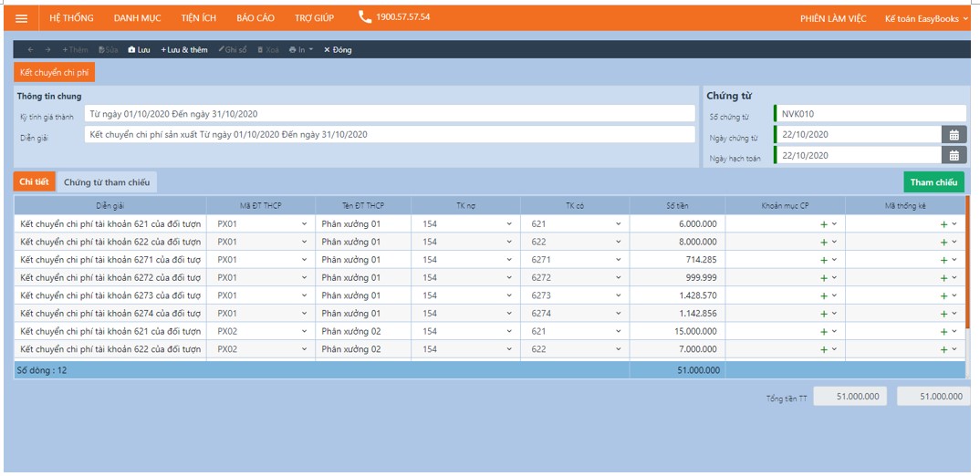Select amount cell 6.000.000
Image resolution: width=980 pixels, height=476 pixels.
[x=677, y=224]
